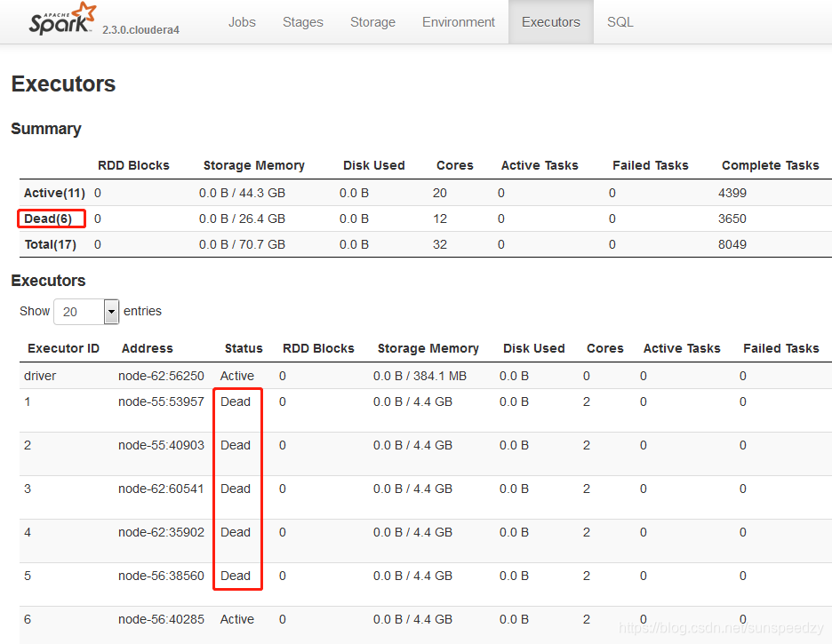Select the Active(11) summary row label

tap(54, 193)
